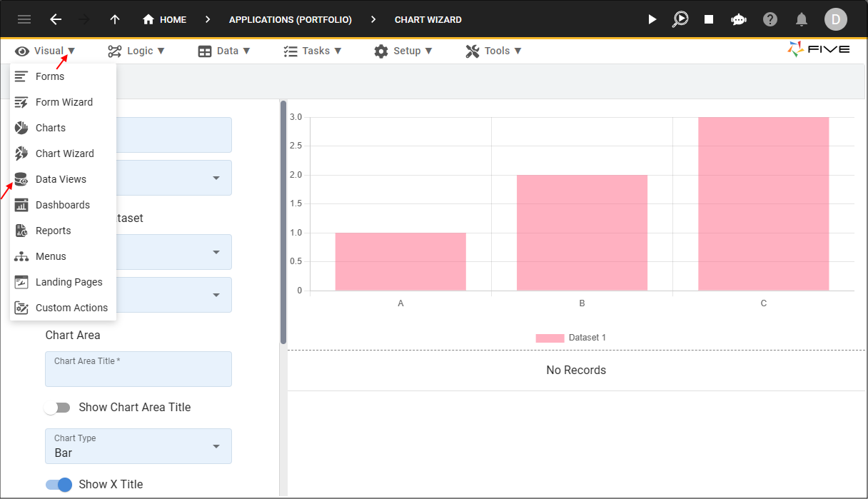Open the Setup menu label
868x499 pixels.
tap(407, 51)
